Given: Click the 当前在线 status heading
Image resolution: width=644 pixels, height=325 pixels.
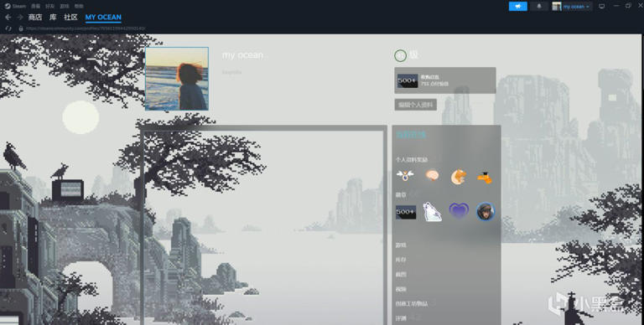Looking at the screenshot, I should 411,135.
